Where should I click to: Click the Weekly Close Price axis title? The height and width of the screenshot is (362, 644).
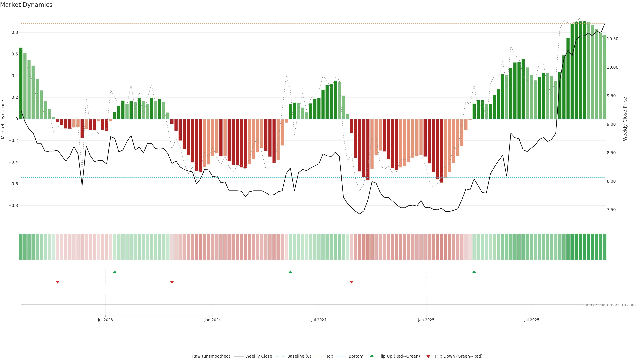point(625,119)
